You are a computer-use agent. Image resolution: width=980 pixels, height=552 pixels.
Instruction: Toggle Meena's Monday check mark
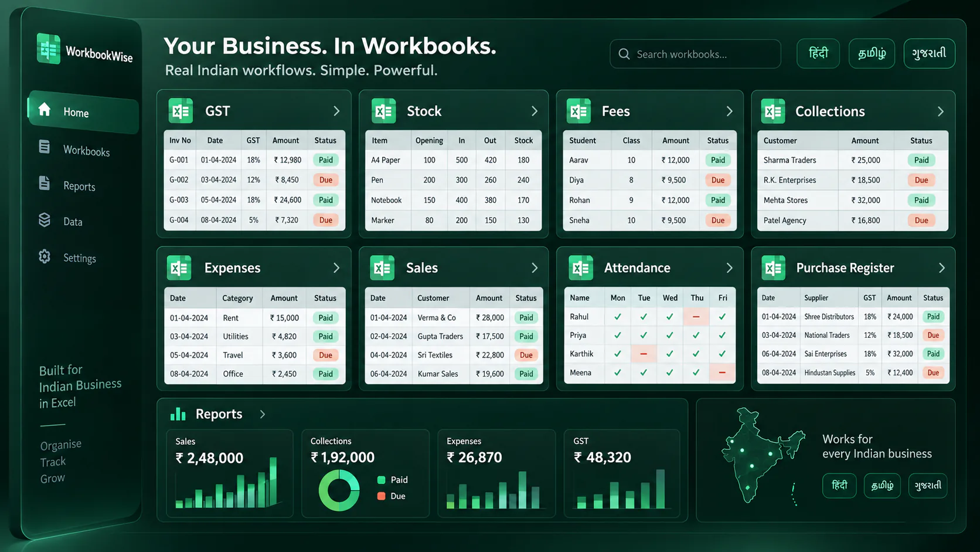point(617,372)
